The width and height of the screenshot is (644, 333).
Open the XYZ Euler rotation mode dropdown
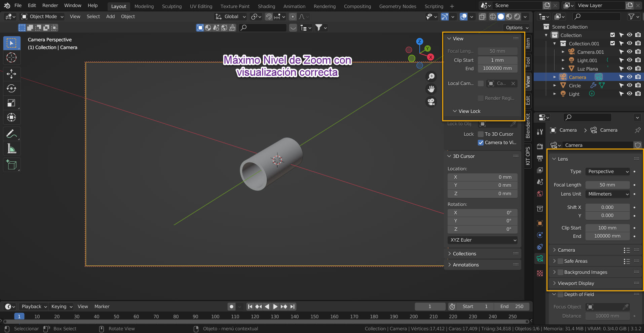(482, 240)
